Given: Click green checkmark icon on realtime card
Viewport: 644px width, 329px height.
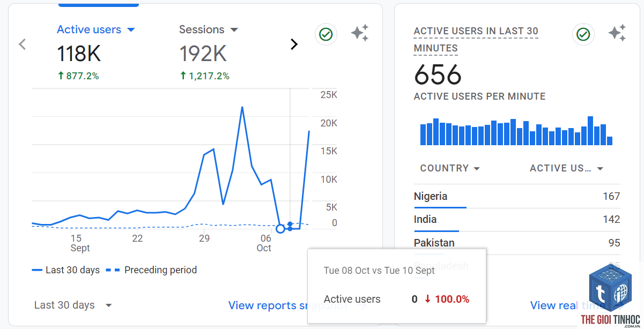Looking at the screenshot, I should pyautogui.click(x=583, y=34).
